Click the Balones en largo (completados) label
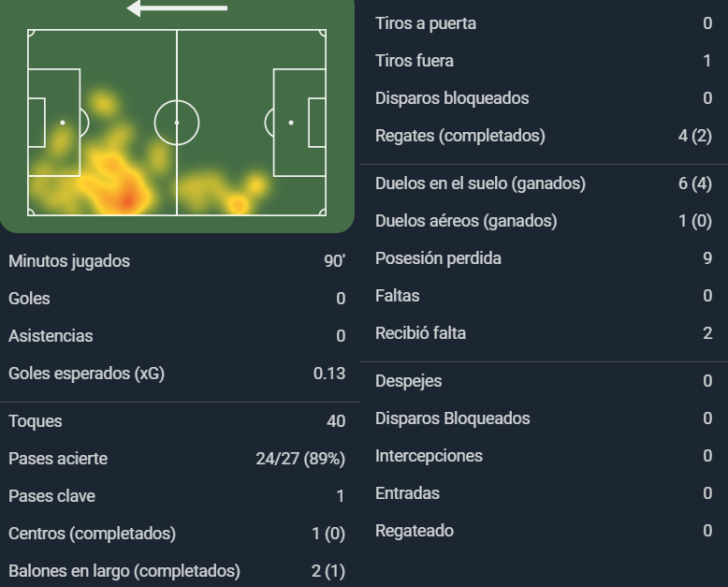728x587 pixels. click(x=124, y=571)
